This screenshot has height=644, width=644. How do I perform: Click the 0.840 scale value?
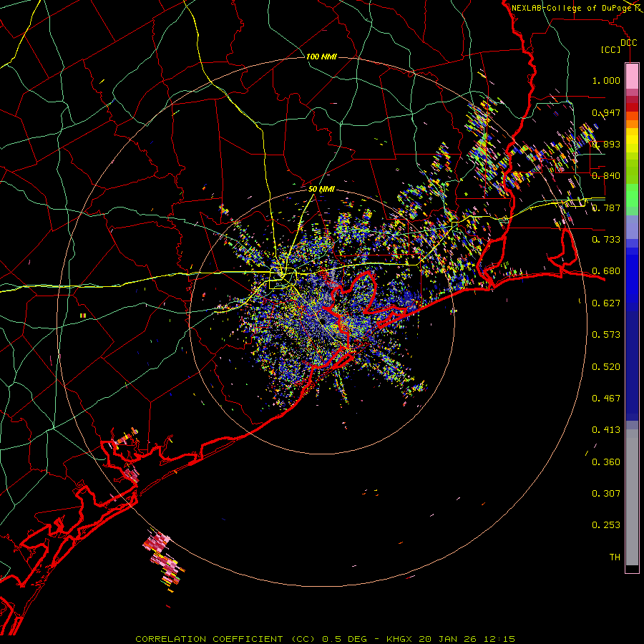tap(606, 176)
